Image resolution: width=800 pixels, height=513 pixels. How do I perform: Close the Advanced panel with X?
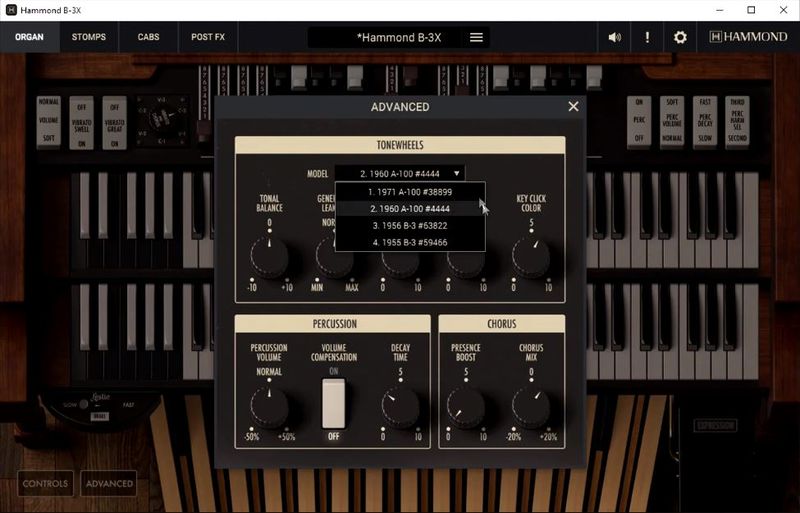click(x=573, y=106)
